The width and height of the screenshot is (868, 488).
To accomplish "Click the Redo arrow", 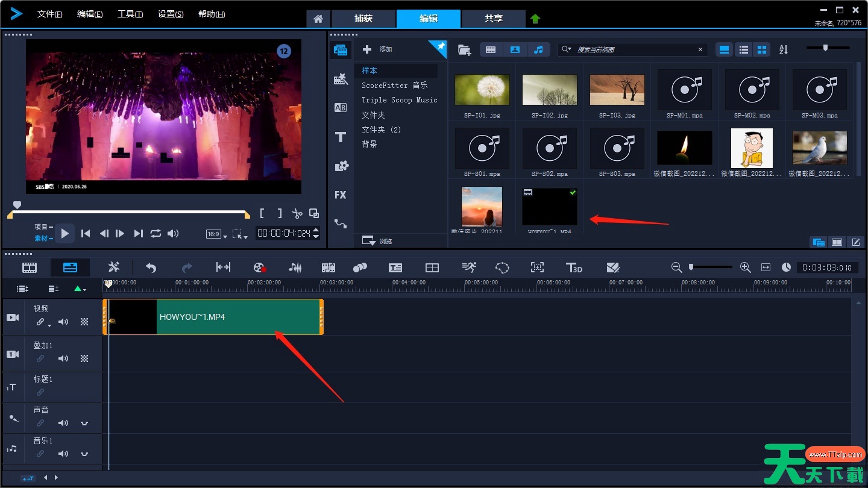I will 187,267.
